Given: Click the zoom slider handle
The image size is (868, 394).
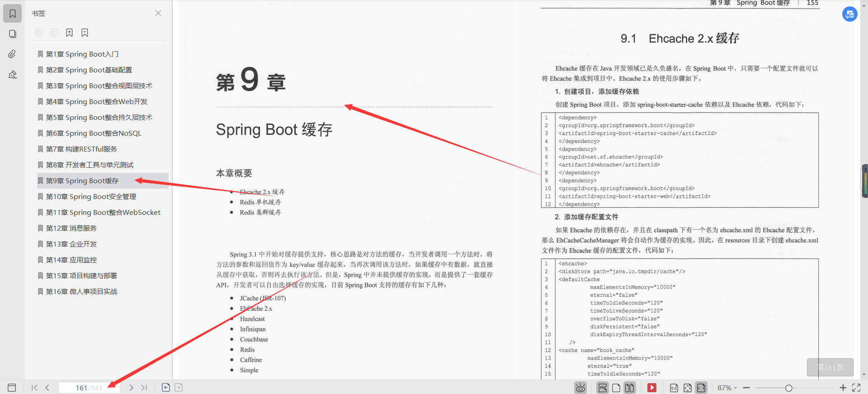Looking at the screenshot, I should tap(789, 388).
